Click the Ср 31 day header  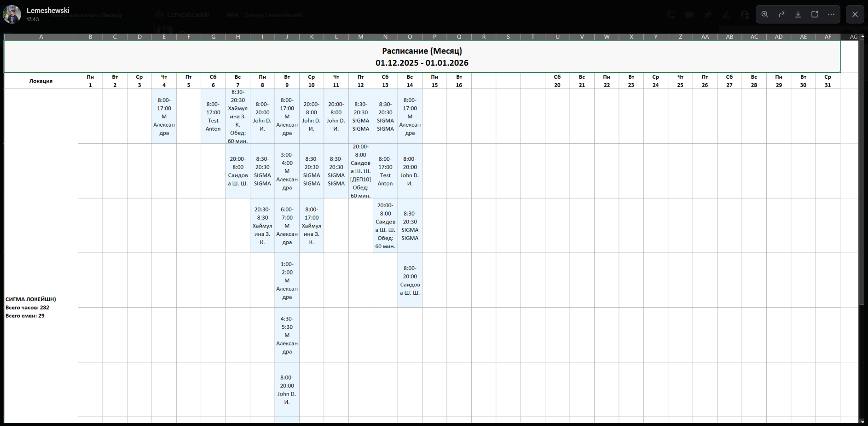(x=827, y=81)
